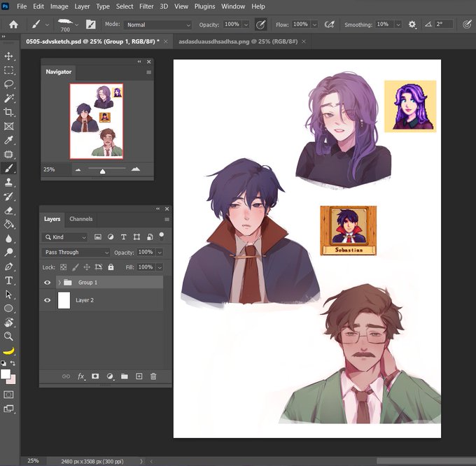Screen dimensions: 476x466
Task: Select the Blur tool
Action: point(8,239)
